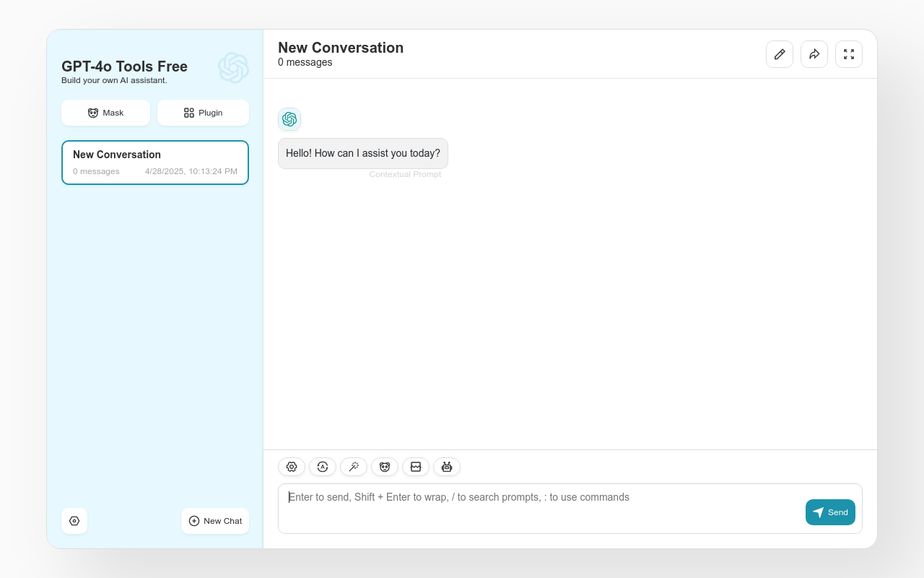Toggle fullscreen with the expand icon

(849, 54)
